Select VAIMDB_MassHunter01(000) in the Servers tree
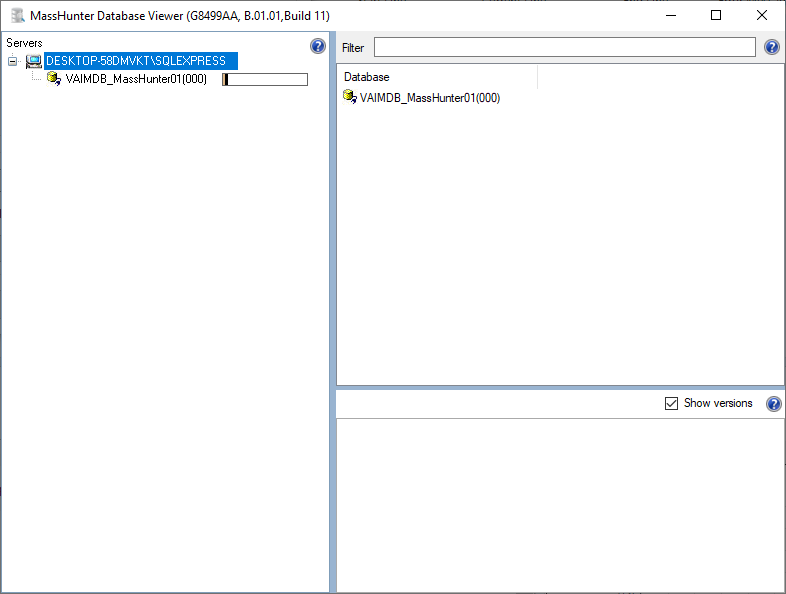786x594 pixels. click(136, 79)
